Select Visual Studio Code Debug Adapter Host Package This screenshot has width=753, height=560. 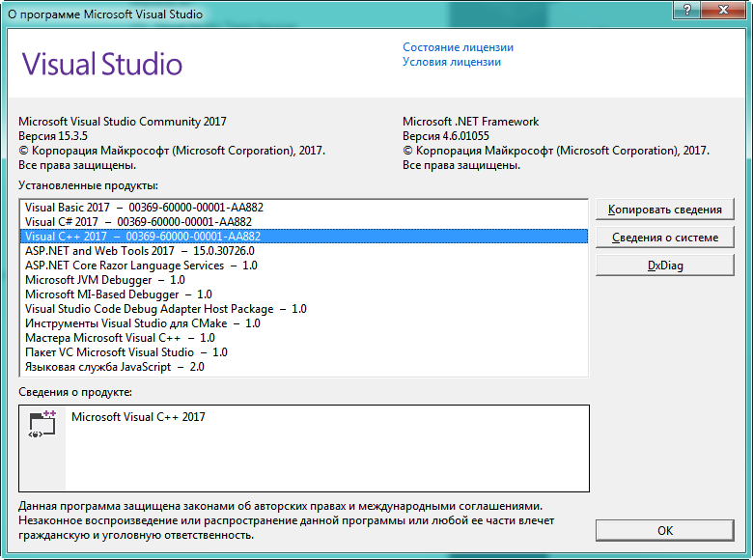[303, 309]
